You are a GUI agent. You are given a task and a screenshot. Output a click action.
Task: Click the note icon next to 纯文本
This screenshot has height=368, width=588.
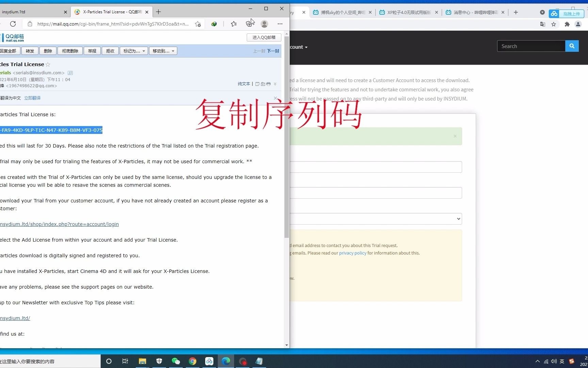click(257, 84)
